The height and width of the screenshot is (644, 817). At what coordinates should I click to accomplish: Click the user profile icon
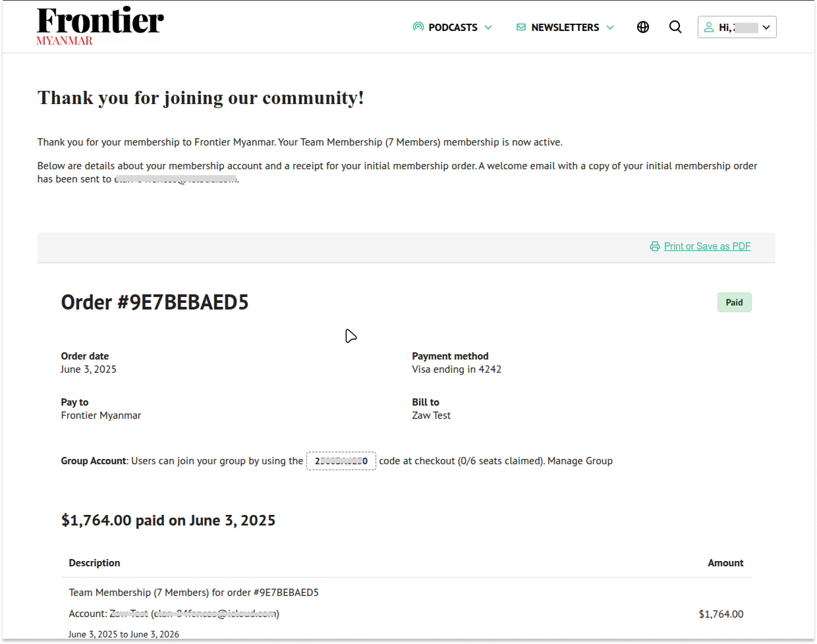click(x=709, y=27)
